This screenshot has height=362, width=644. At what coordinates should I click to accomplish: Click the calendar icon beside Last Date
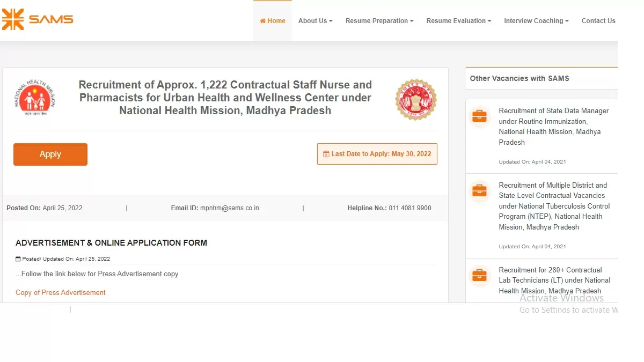click(x=326, y=154)
